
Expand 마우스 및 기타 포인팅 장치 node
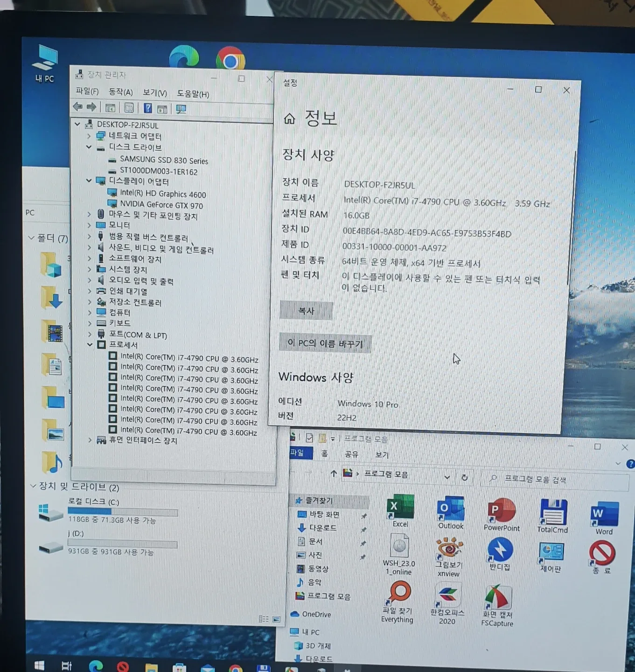pos(89,214)
